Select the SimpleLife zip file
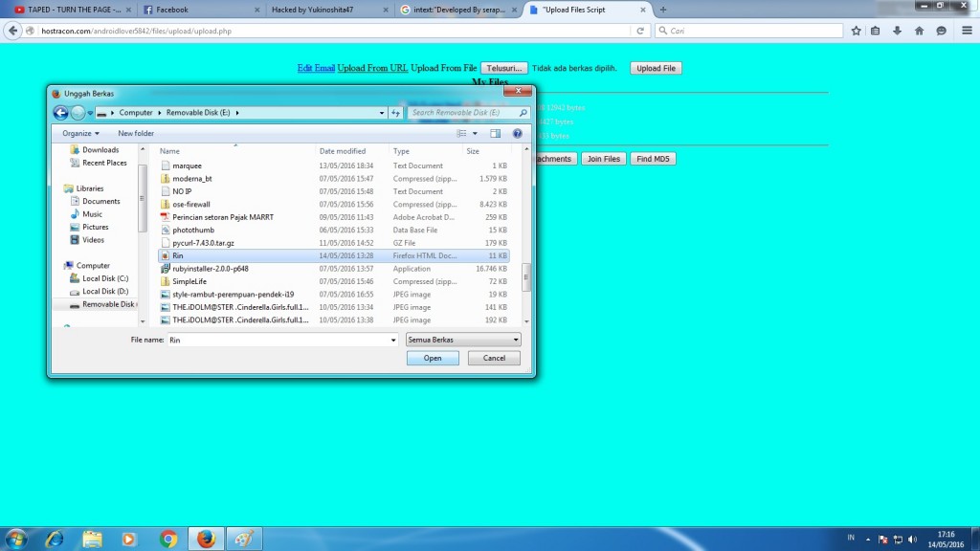Viewport: 980px width, 551px height. 334,281
